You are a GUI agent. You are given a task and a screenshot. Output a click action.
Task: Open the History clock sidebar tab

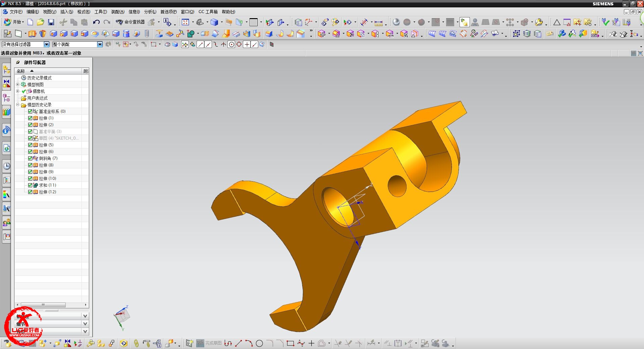coord(7,166)
